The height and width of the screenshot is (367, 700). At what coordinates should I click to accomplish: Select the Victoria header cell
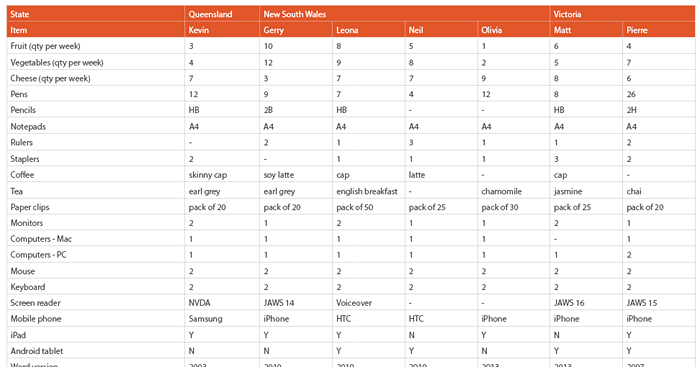click(622, 14)
